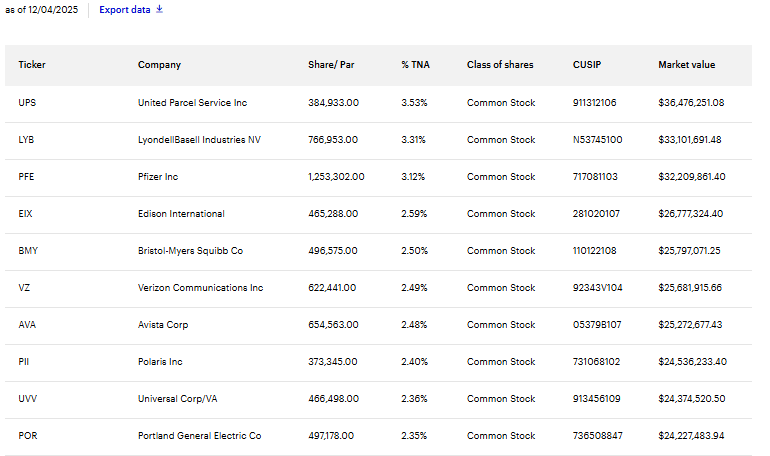Viewport: 770px width, 456px height.
Task: Click the download icon beside Export data
Action: pyautogui.click(x=159, y=10)
